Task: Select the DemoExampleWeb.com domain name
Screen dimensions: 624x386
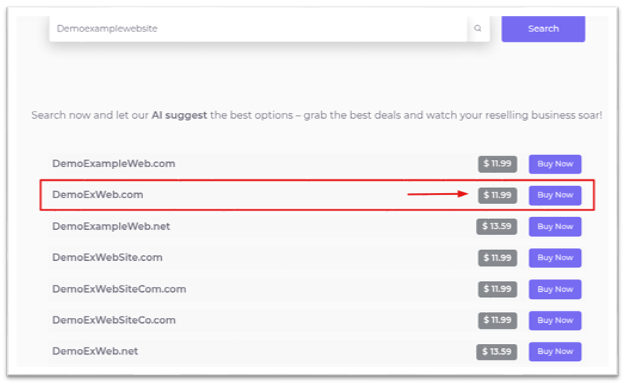Action: tap(113, 164)
